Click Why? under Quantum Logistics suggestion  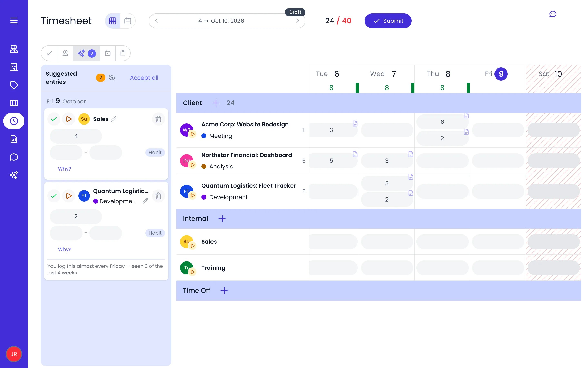point(64,249)
